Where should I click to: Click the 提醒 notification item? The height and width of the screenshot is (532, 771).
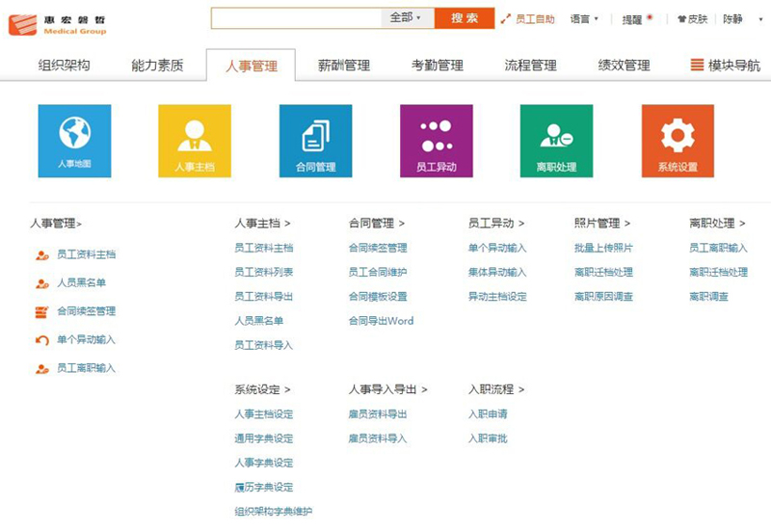pyautogui.click(x=633, y=18)
